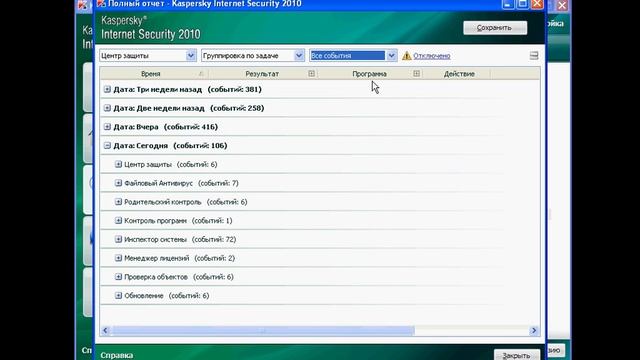Click the grouping icon in Программа header
This screenshot has height=360, width=640.
[x=416, y=73]
